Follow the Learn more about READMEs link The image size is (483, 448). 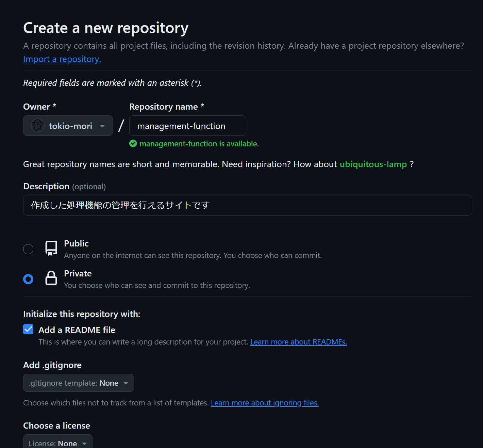point(298,342)
